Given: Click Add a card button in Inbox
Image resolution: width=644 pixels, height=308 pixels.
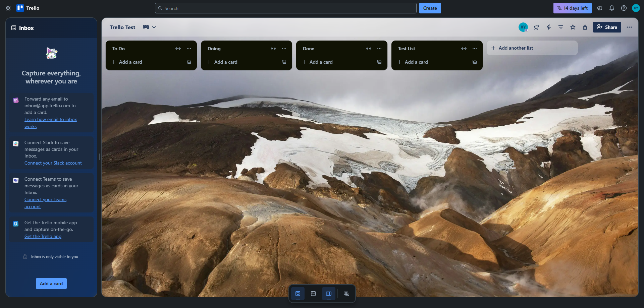Looking at the screenshot, I should tap(51, 284).
